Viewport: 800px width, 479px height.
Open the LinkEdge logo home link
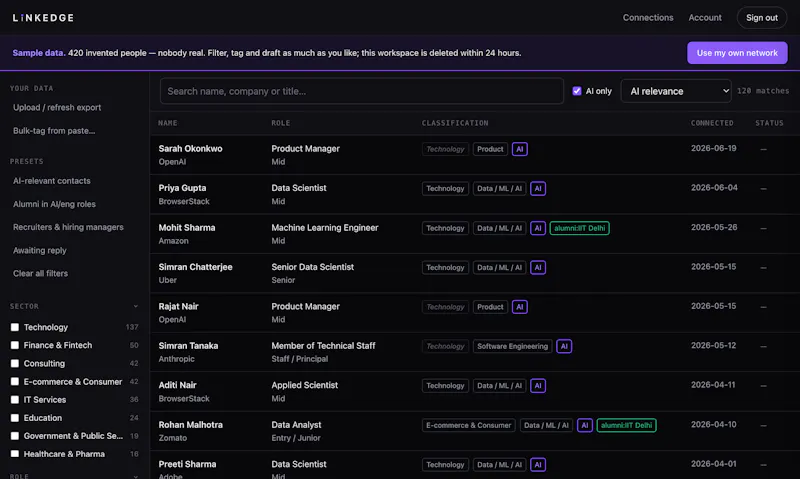43,18
